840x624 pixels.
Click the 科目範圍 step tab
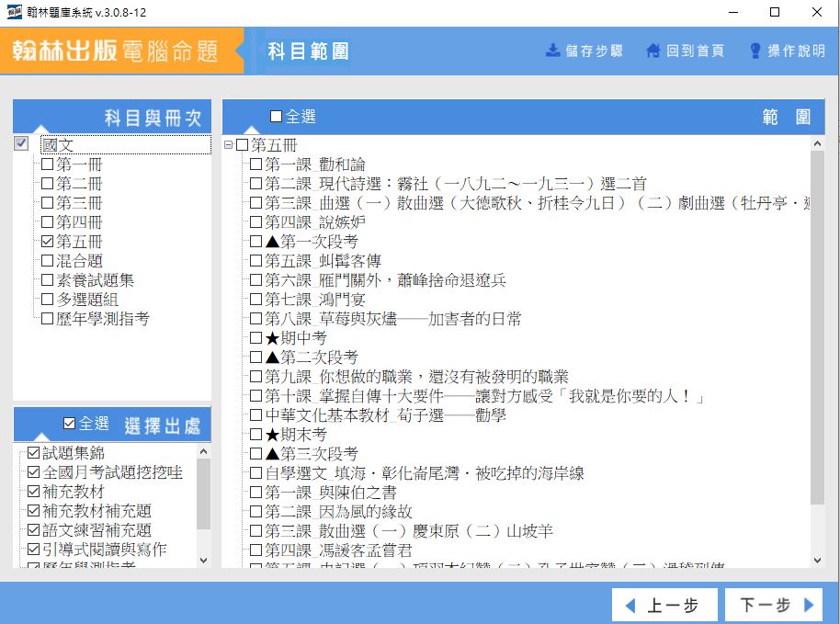click(308, 51)
